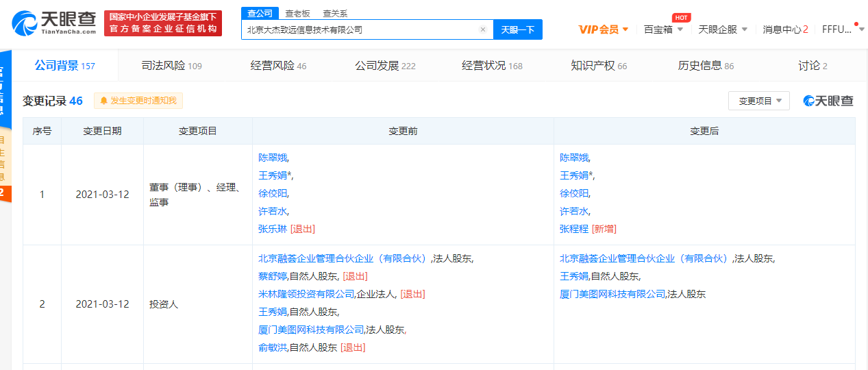Open 张乐琳 in the 变更前 column
The height and width of the screenshot is (370, 868).
[273, 229]
